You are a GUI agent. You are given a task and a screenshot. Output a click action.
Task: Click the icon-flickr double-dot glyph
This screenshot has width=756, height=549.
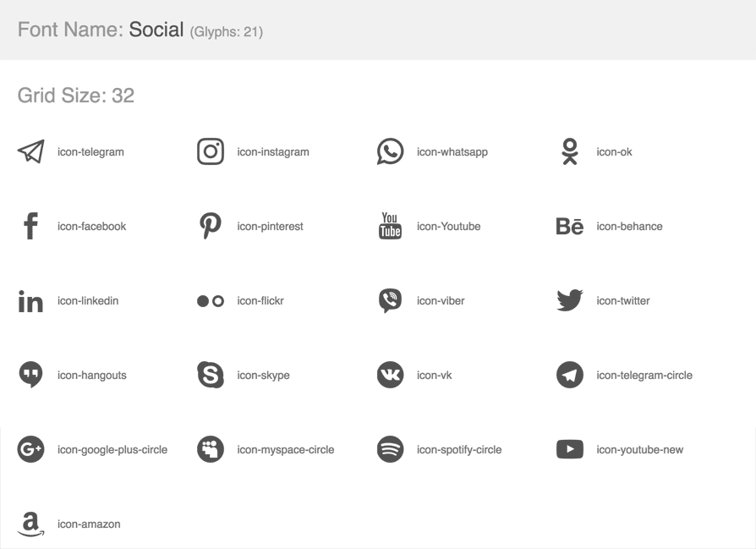pyautogui.click(x=210, y=300)
